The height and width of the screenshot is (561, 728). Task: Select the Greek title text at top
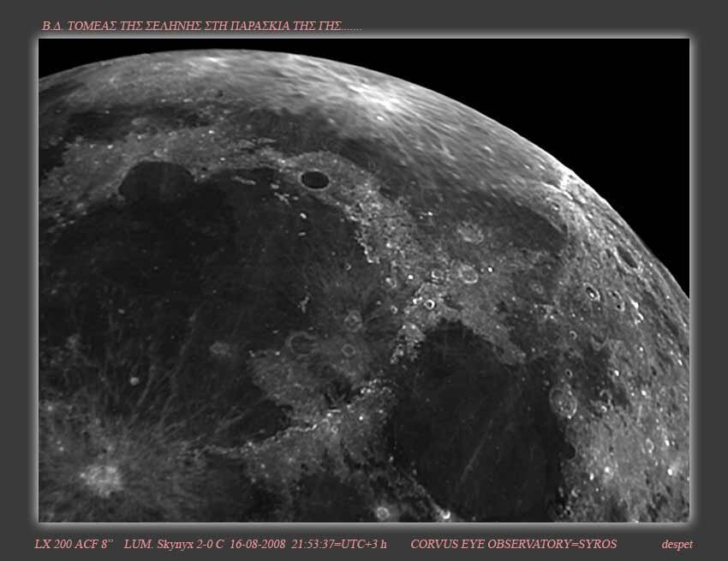pyautogui.click(x=201, y=27)
